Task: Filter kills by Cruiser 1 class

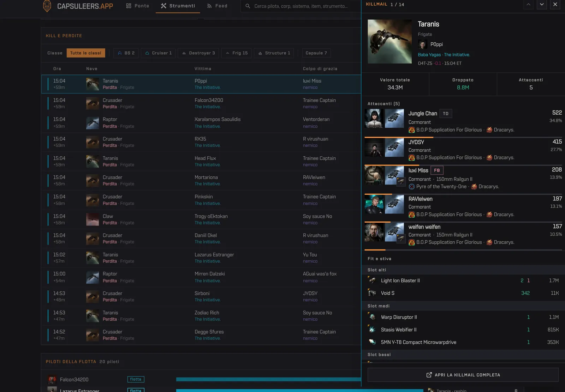Action: pos(158,53)
